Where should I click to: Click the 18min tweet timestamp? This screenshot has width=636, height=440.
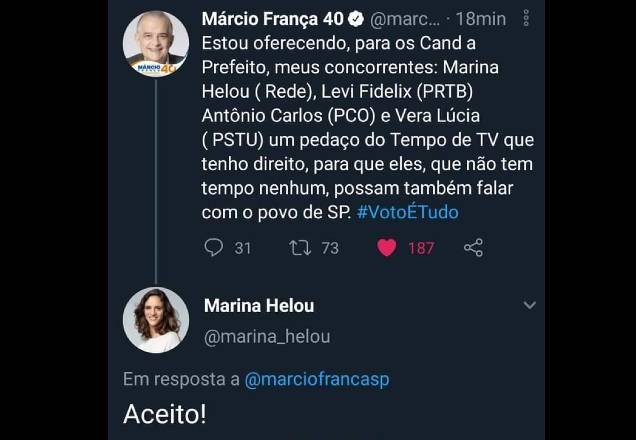coord(480,19)
